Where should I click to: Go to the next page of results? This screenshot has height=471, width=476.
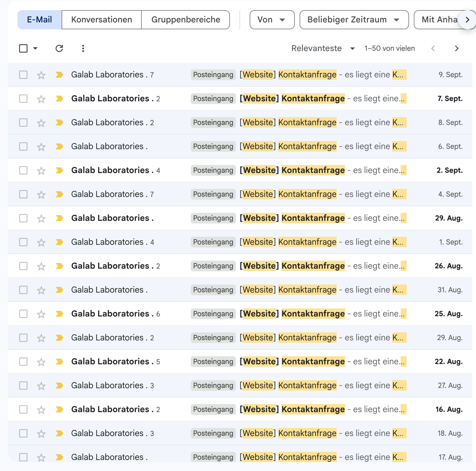[457, 48]
